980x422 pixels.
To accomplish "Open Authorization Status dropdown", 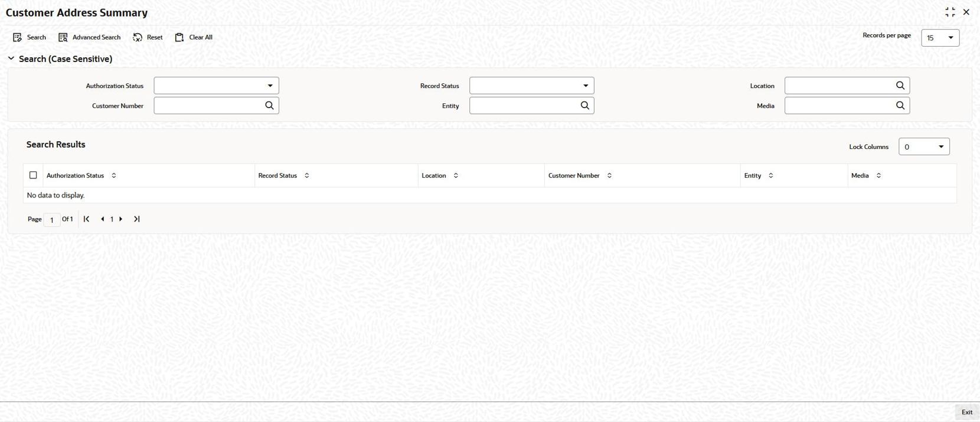I will coord(217,86).
